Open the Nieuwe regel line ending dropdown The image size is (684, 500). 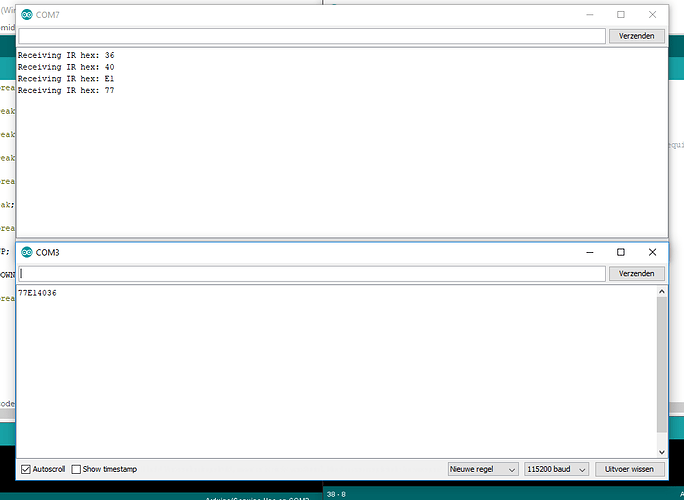[483, 469]
